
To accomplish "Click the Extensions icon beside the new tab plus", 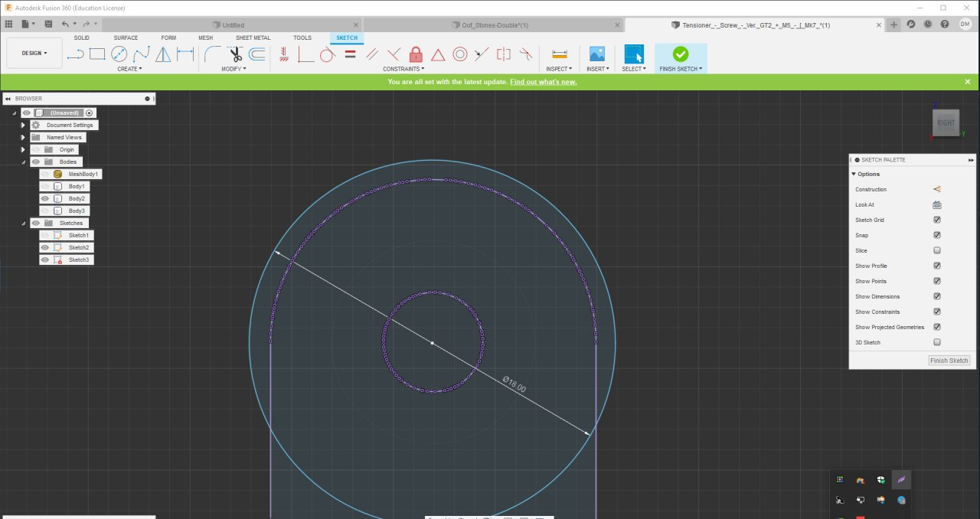I will [911, 24].
